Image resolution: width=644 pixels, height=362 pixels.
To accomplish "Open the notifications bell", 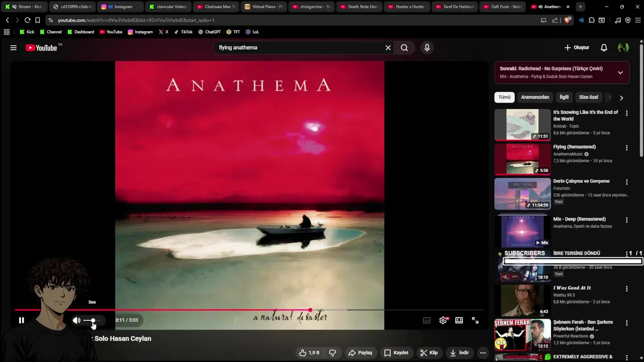I will point(604,48).
